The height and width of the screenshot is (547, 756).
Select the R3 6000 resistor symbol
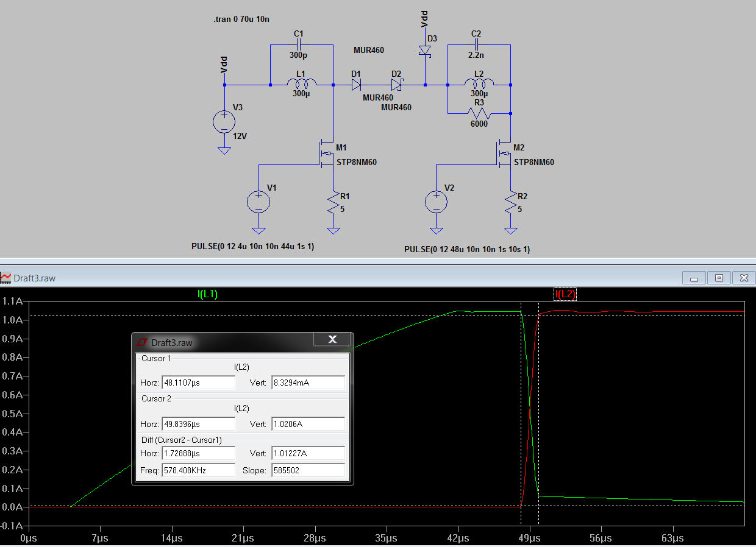479,113
